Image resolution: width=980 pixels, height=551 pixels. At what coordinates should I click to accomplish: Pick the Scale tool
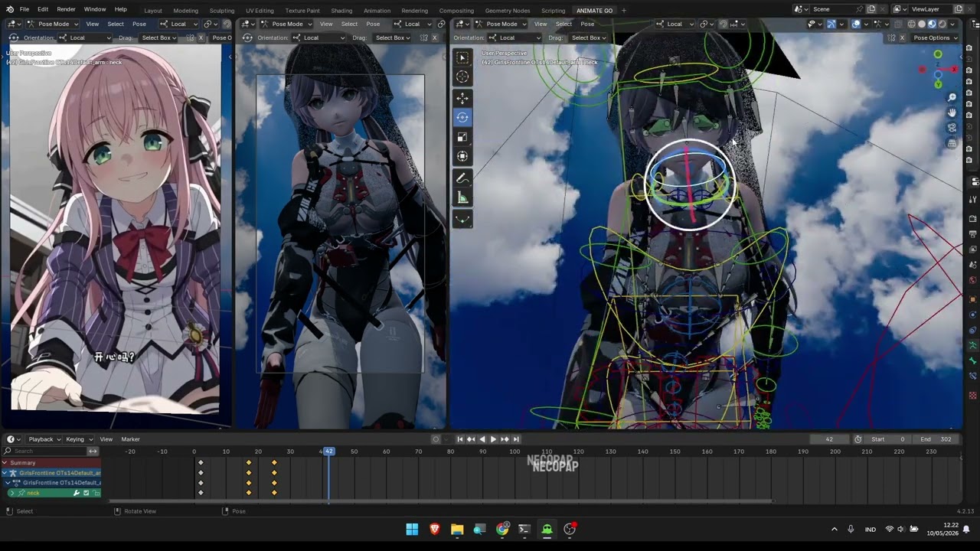tap(462, 137)
